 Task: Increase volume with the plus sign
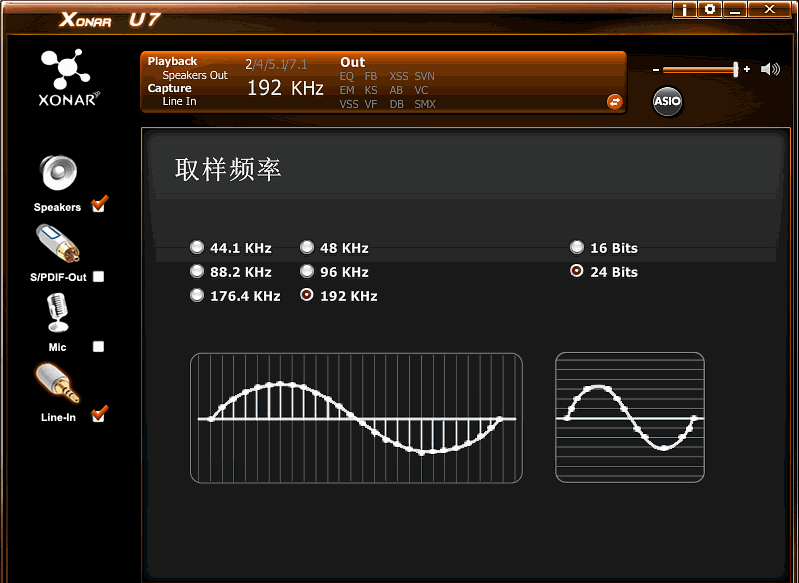(x=747, y=69)
